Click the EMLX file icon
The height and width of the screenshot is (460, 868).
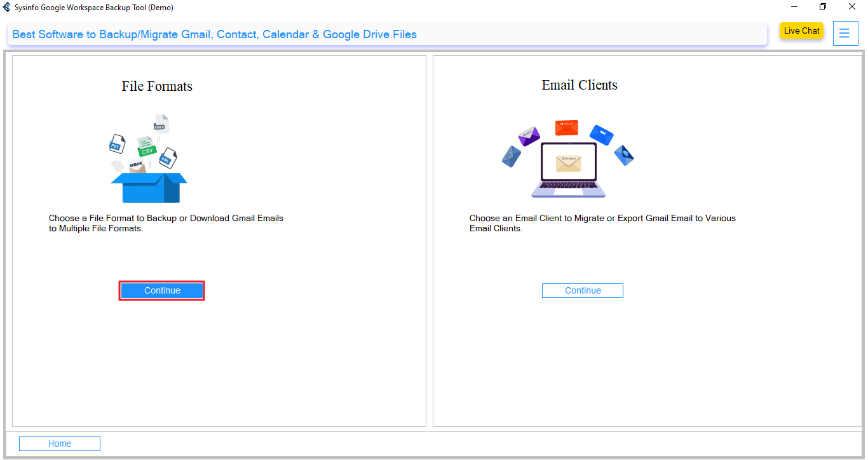coord(161,123)
